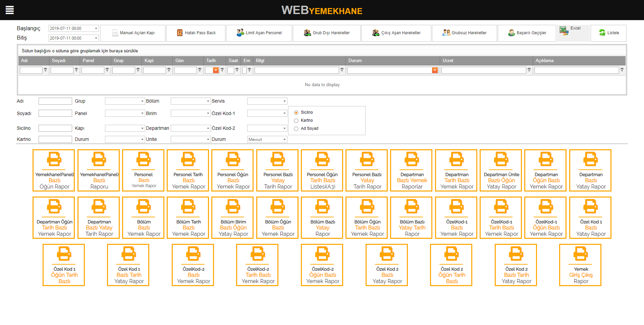Click the Sicilno text input field
The image size is (644, 325).
55,128
